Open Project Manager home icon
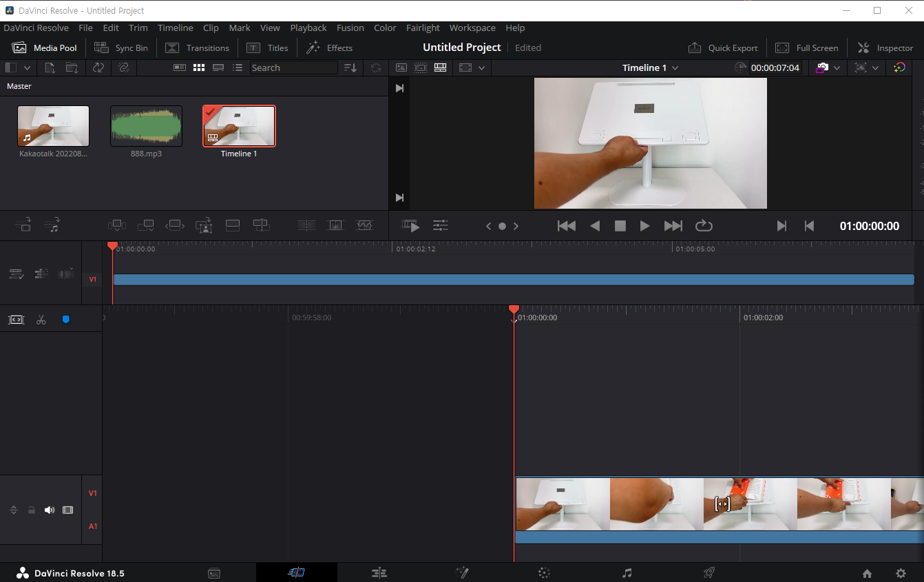924x582 pixels. [868, 573]
